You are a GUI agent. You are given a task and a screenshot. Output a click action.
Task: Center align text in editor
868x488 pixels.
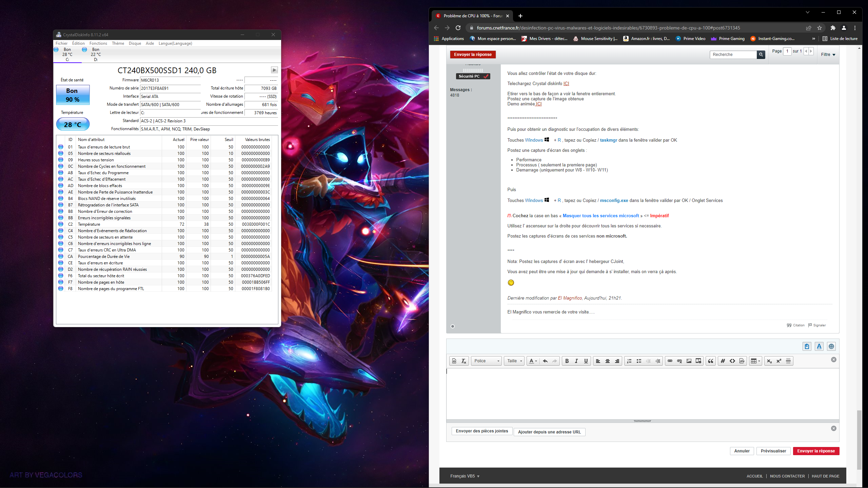click(608, 361)
